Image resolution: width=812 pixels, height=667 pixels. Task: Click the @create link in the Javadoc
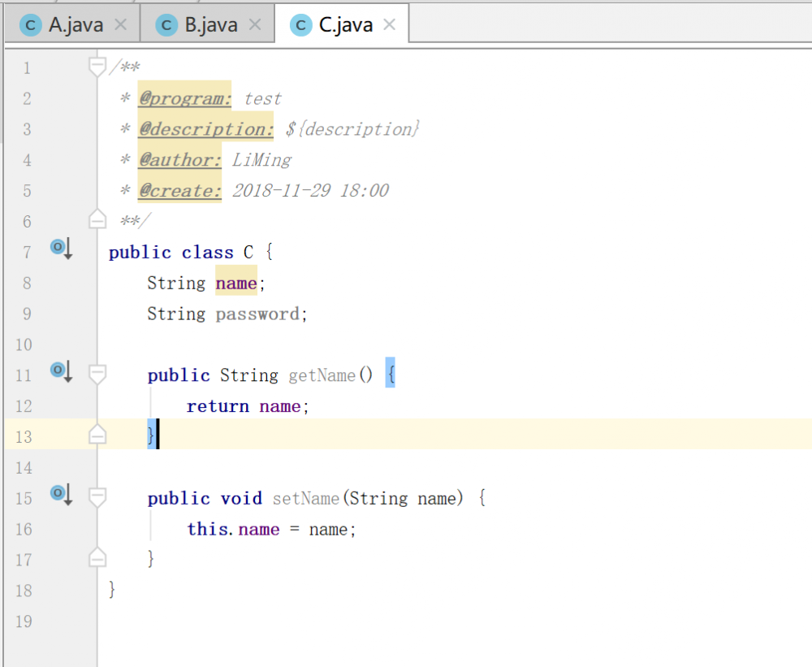179,190
